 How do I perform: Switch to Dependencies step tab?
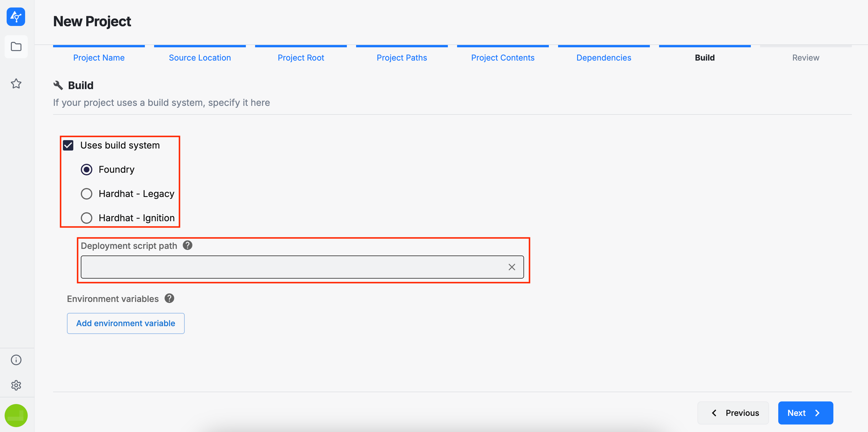tap(603, 58)
